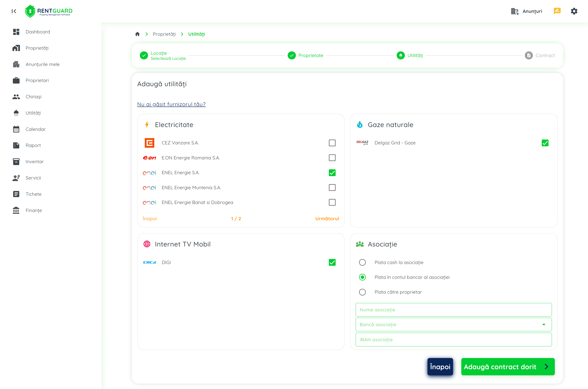The height and width of the screenshot is (389, 588).
Task: Open Calendar in the sidebar
Action: (x=35, y=129)
